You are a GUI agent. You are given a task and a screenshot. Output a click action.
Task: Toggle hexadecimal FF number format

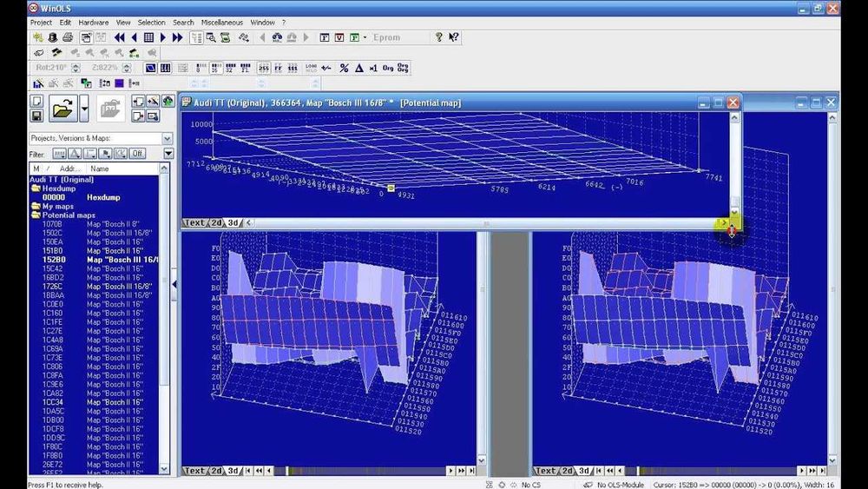(279, 68)
